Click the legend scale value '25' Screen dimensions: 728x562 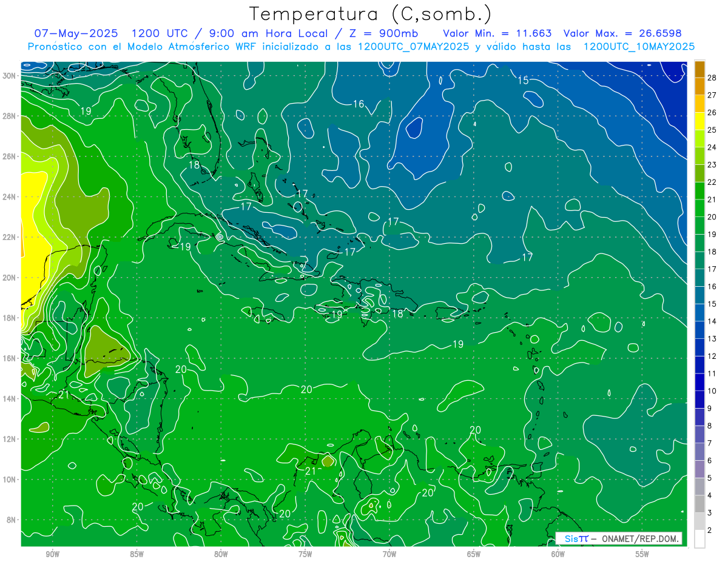point(712,130)
